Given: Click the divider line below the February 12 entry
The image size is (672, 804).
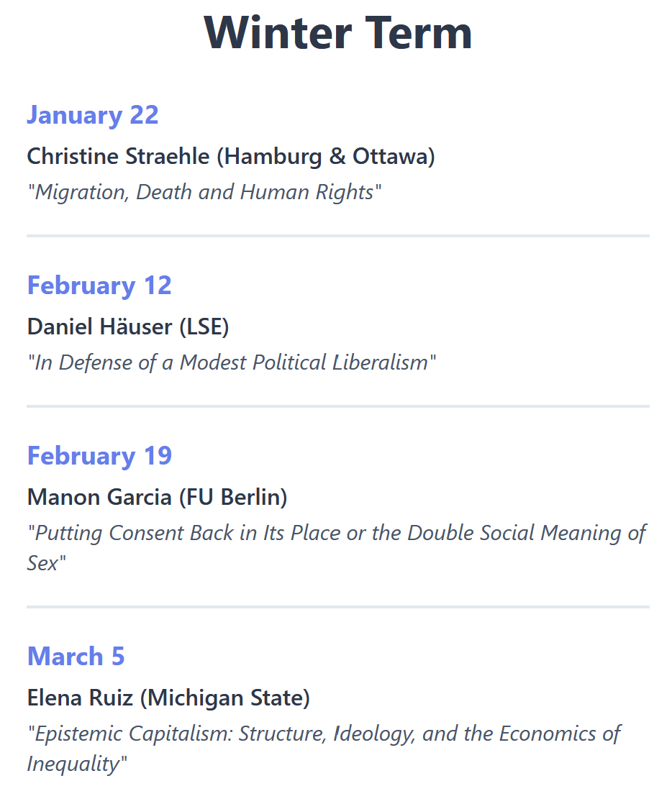Looking at the screenshot, I should pyautogui.click(x=337, y=406).
